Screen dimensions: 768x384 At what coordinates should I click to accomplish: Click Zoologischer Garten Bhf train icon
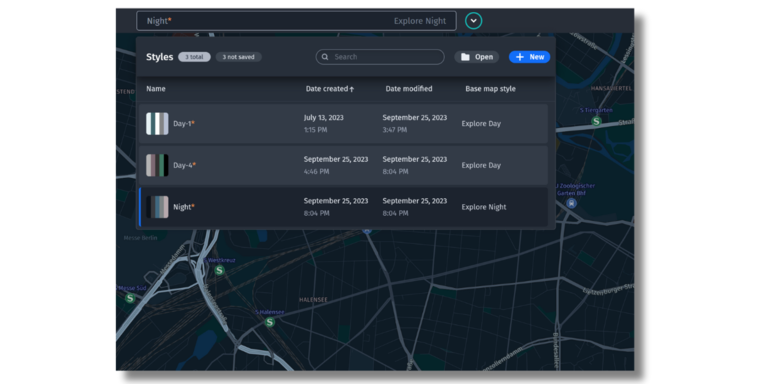571,203
